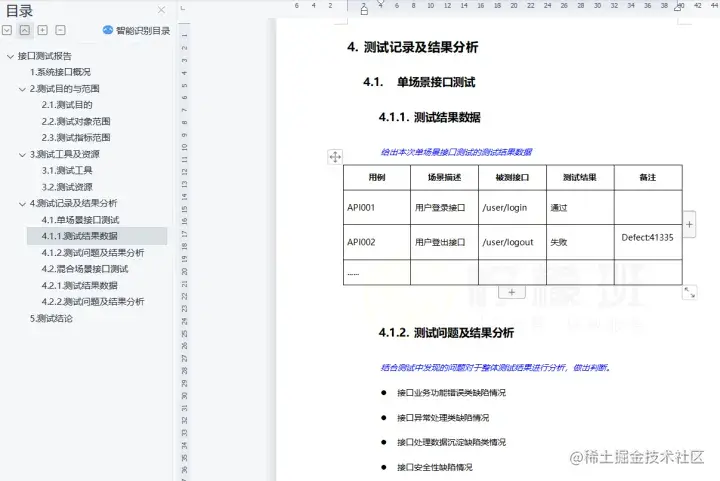The image size is (720, 481).
Task: Click the plus (promote level) icon in the 目录 toolbar
Action: (43, 30)
